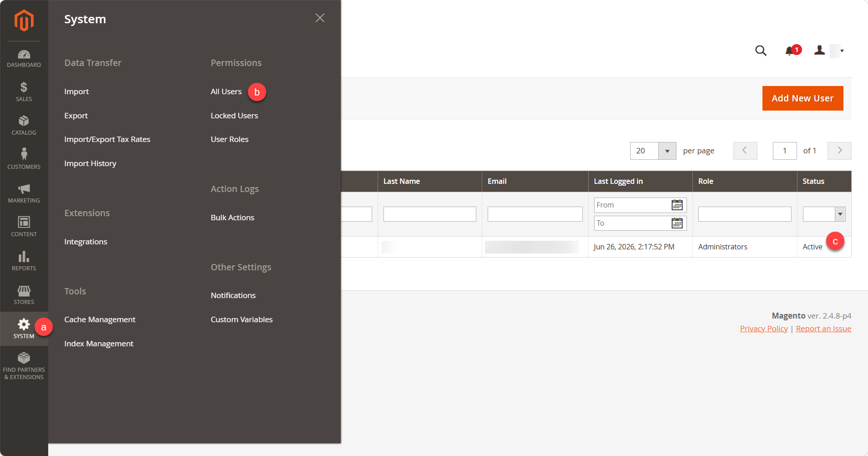Screen dimensions: 868x456
Task: Open Find Partners & Extensions
Action: coord(24,365)
